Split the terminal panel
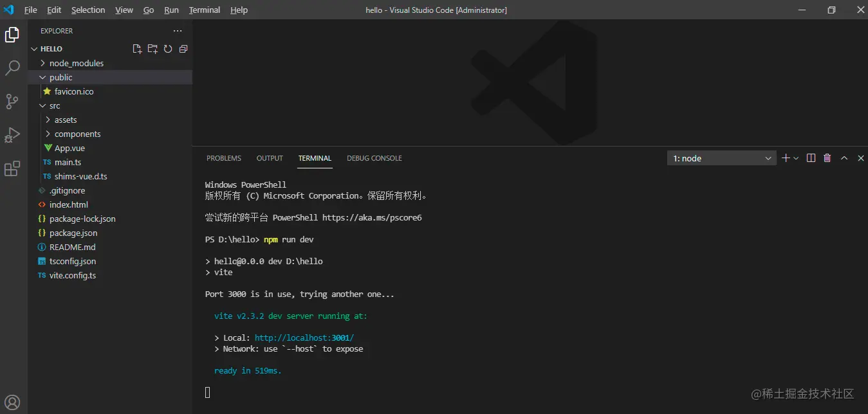Screen dimensions: 868x414 pyautogui.click(x=811, y=158)
